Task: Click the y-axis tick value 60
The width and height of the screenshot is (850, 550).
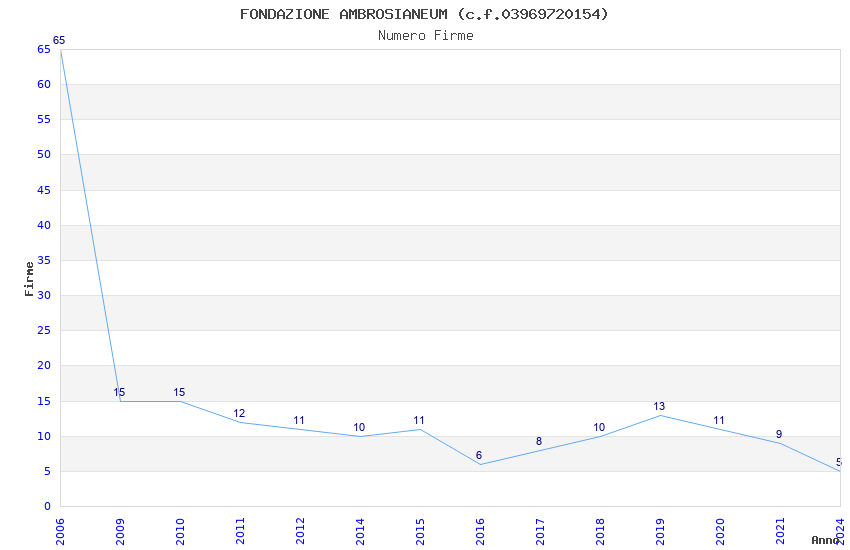Action: [44, 85]
